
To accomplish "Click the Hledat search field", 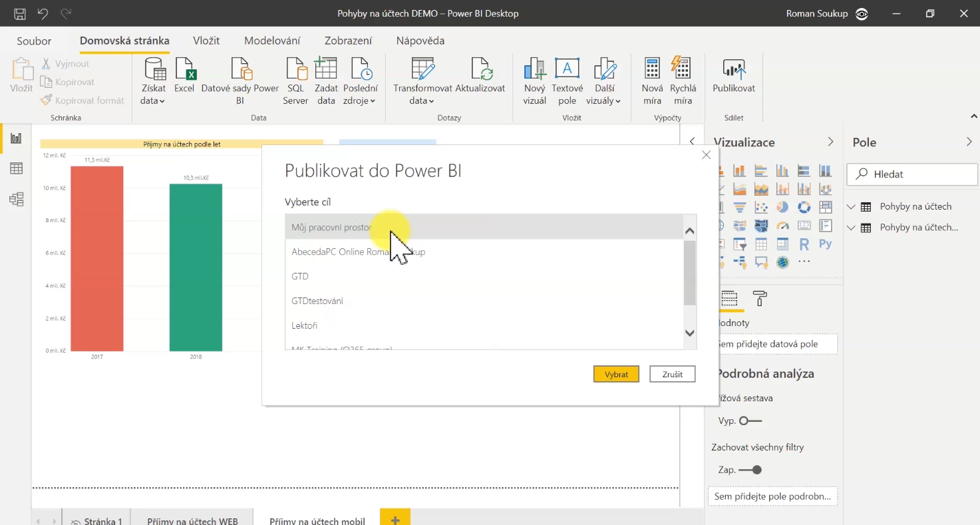I will pos(912,174).
